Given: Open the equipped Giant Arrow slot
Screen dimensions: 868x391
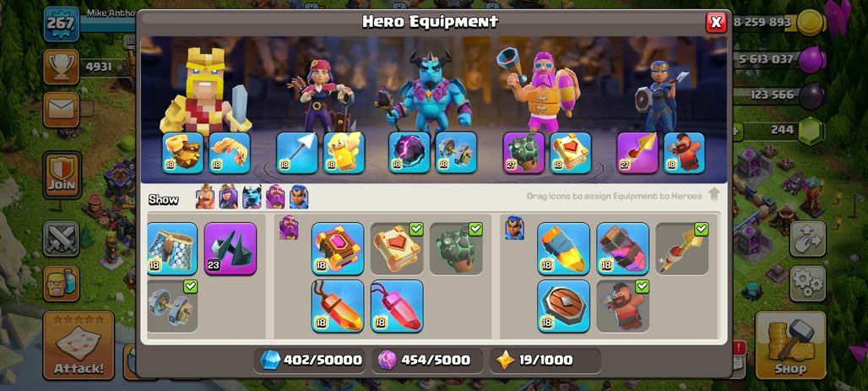Looking at the screenshot, I should pos(296,152).
